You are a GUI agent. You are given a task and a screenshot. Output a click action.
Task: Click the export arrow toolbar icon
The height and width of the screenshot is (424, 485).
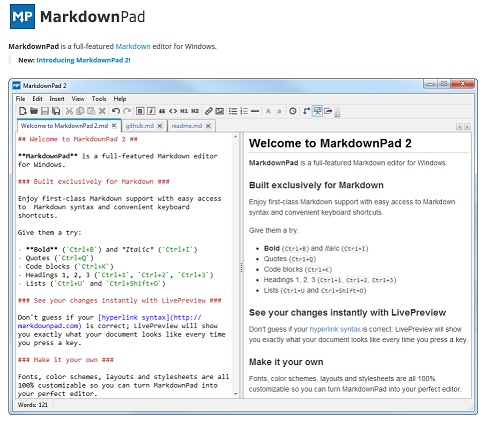pos(328,111)
